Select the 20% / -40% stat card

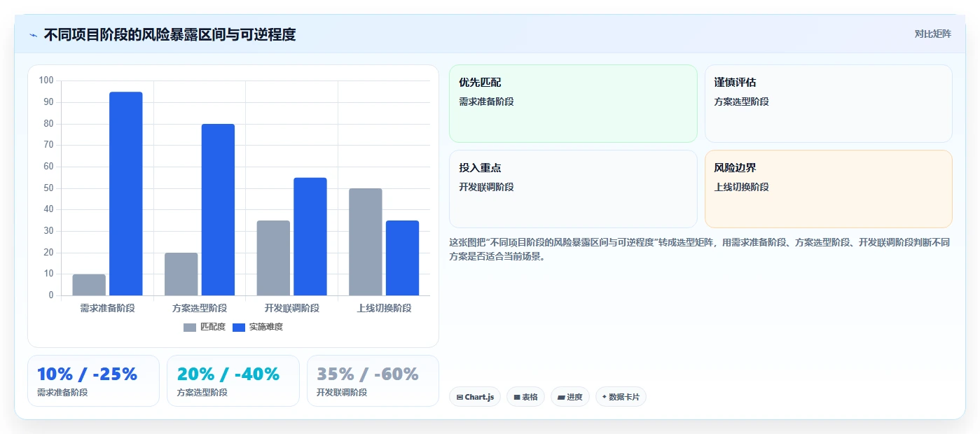233,381
